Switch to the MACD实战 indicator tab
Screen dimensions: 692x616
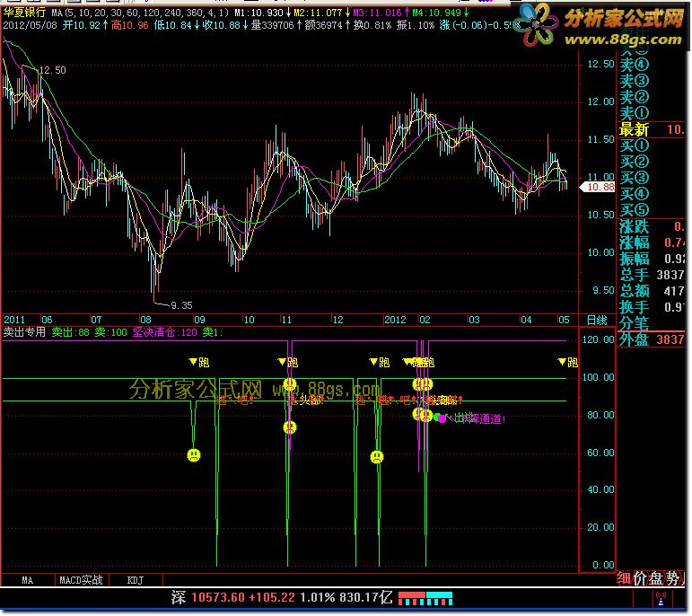tap(81, 580)
